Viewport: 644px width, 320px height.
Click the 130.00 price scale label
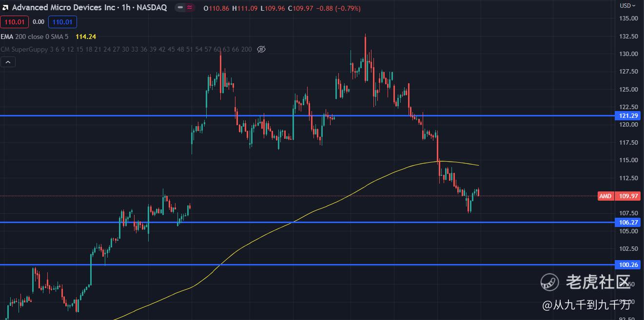[628, 54]
